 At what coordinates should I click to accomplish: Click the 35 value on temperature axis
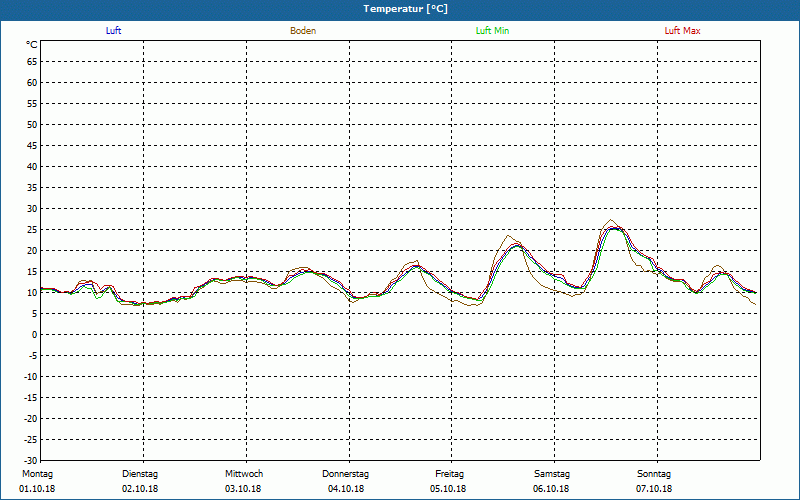coord(32,188)
